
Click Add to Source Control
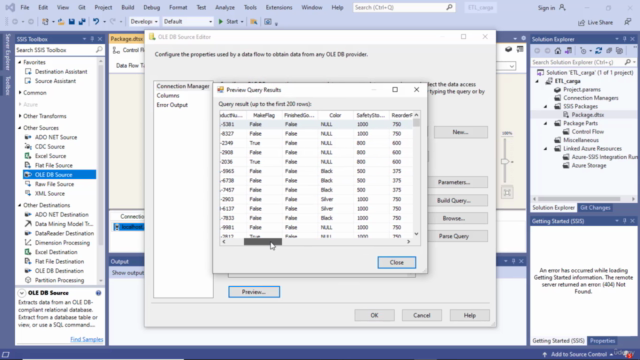click(x=579, y=354)
